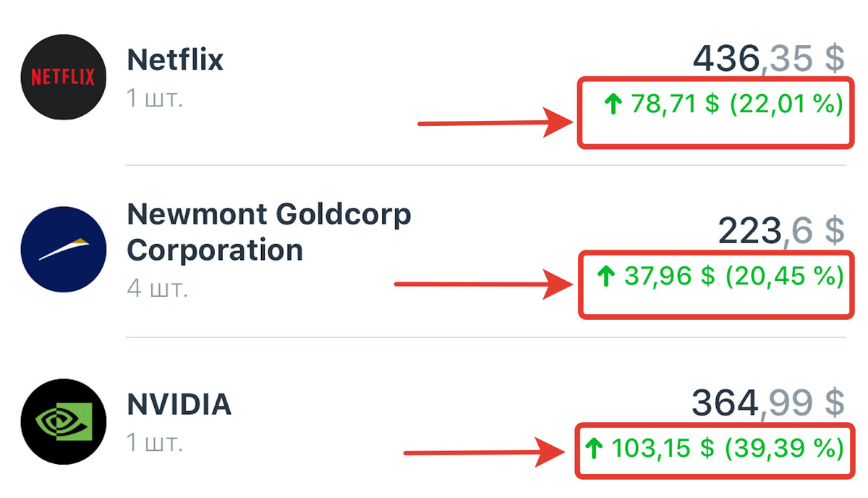Select Netflix gain 78,71 $ (22,01 %)
The image size is (868, 498).
tap(724, 106)
